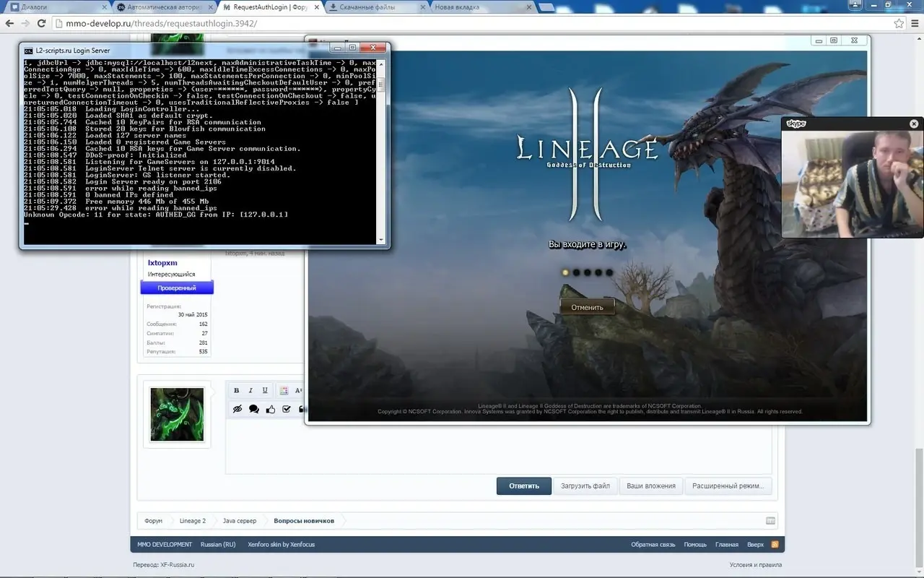Viewport: 924px width, 578px height.
Task: Jump to top with Вверх link
Action: pos(755,544)
